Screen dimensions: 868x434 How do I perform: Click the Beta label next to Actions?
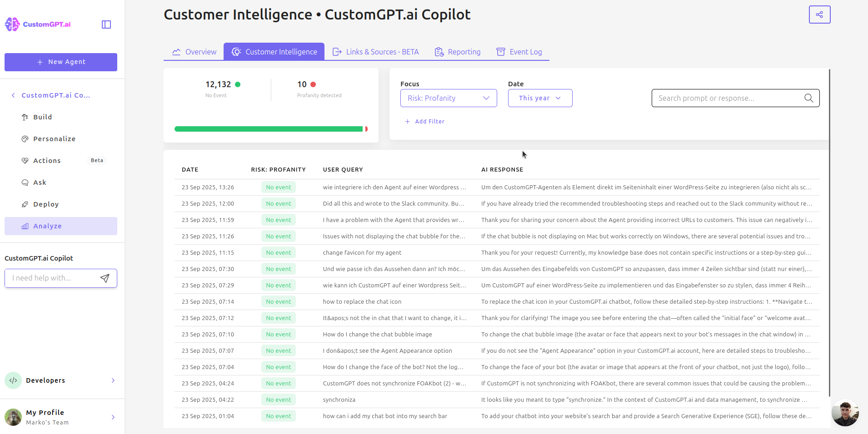(x=97, y=161)
